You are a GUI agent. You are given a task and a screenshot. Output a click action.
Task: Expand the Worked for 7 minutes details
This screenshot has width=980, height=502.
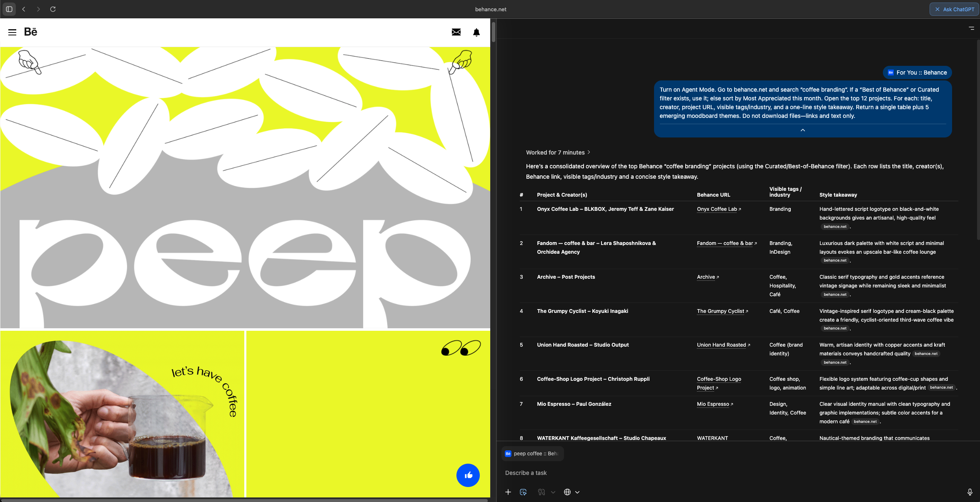click(x=558, y=152)
